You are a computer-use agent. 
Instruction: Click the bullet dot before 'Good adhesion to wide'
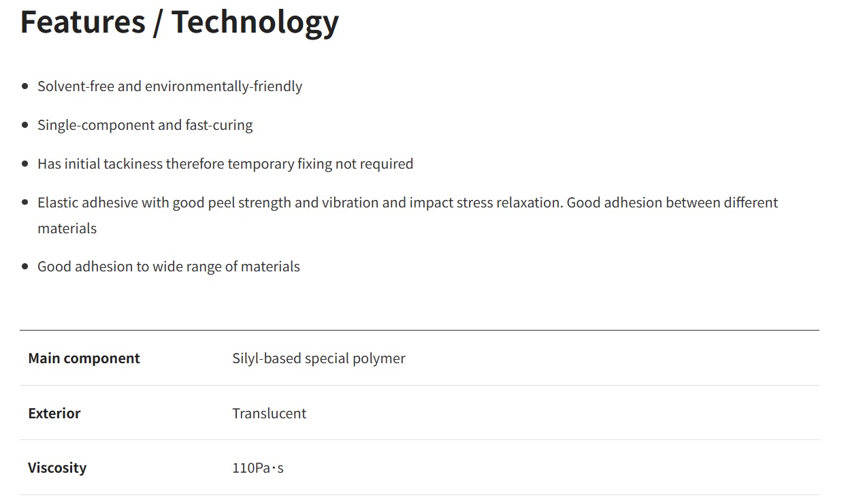[x=25, y=267]
